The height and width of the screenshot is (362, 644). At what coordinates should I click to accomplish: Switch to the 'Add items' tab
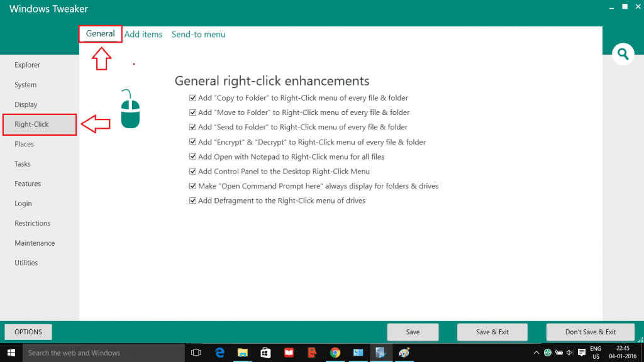coord(143,34)
